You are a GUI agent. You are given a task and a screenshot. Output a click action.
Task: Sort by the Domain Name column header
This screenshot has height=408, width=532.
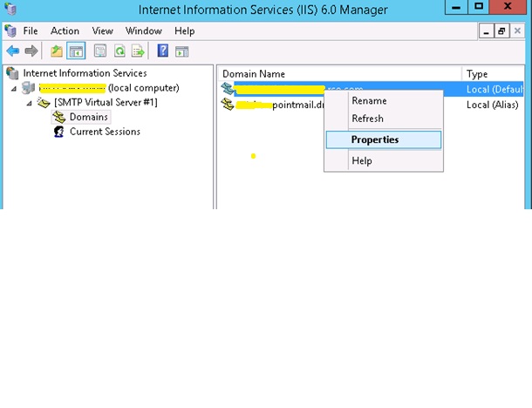(339, 74)
